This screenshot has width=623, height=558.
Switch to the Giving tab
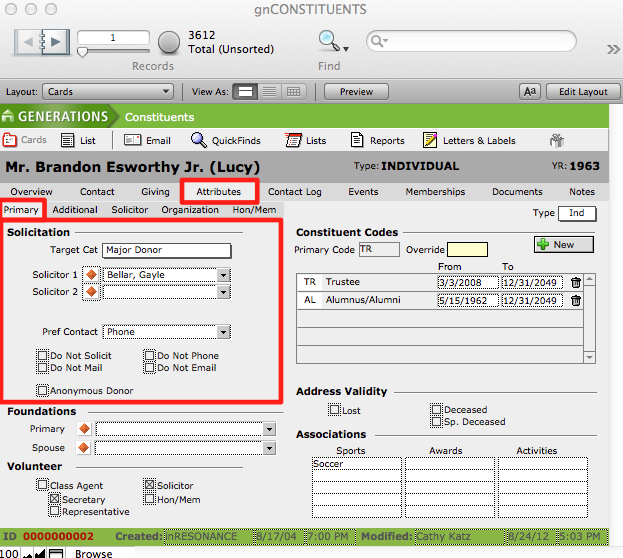pyautogui.click(x=154, y=192)
